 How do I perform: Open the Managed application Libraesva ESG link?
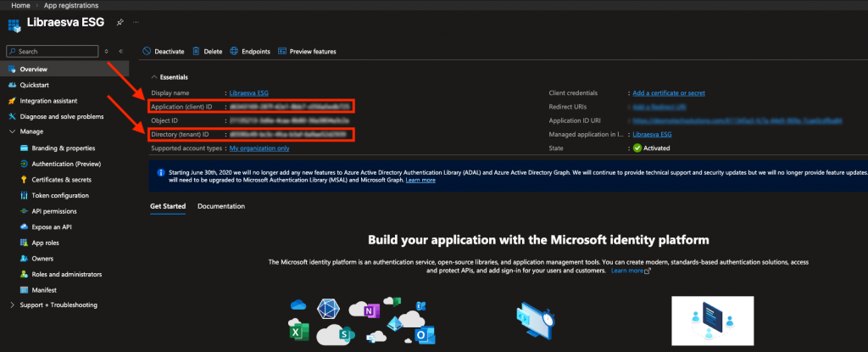pos(652,134)
